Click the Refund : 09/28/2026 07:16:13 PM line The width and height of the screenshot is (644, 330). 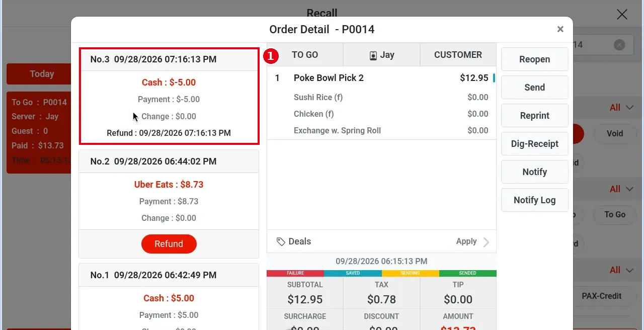click(x=169, y=133)
